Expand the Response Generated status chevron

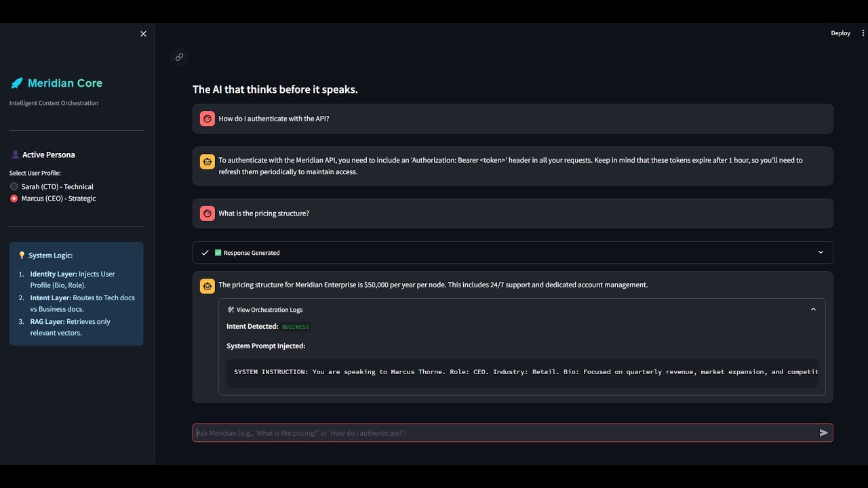[821, 253]
